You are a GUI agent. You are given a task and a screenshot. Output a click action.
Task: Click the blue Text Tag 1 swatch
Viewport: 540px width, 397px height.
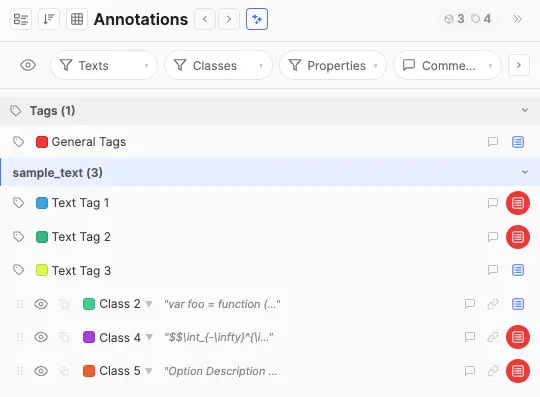pyautogui.click(x=42, y=203)
